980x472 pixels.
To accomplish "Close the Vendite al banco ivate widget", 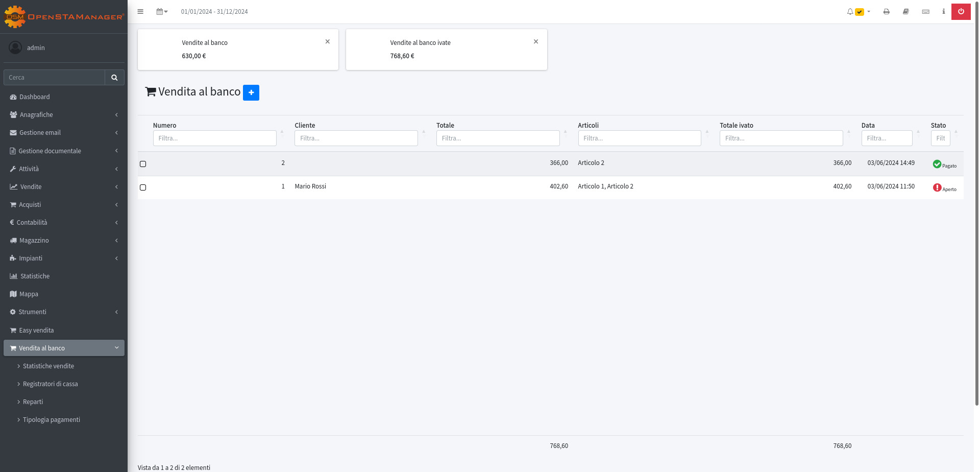I will [536, 42].
